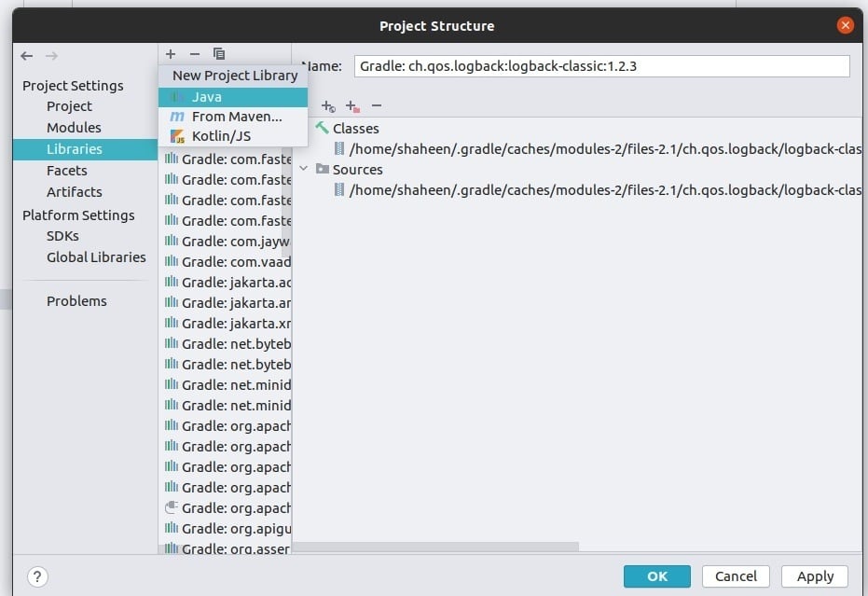Click the Apply button
This screenshot has height=596, width=868.
pyautogui.click(x=815, y=576)
